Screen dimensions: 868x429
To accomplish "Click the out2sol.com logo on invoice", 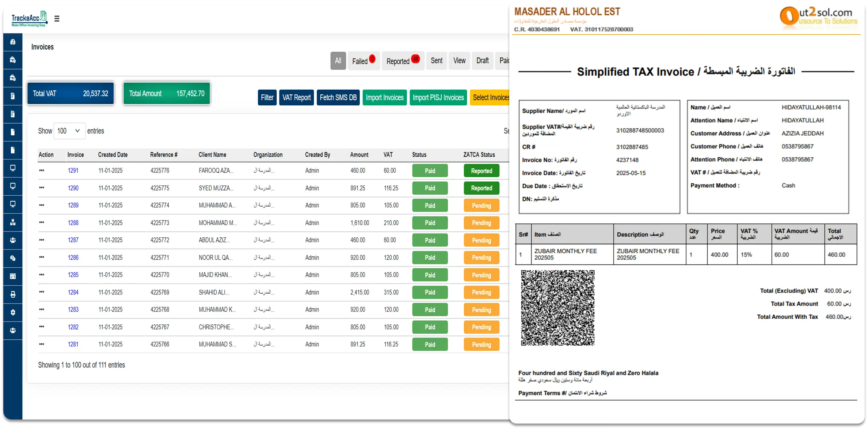I will [x=818, y=17].
